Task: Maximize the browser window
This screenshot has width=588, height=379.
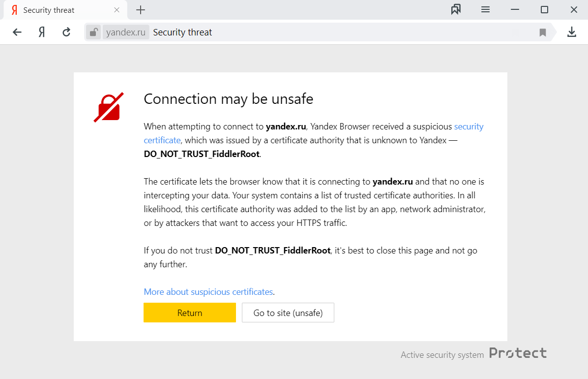Action: tap(545, 10)
